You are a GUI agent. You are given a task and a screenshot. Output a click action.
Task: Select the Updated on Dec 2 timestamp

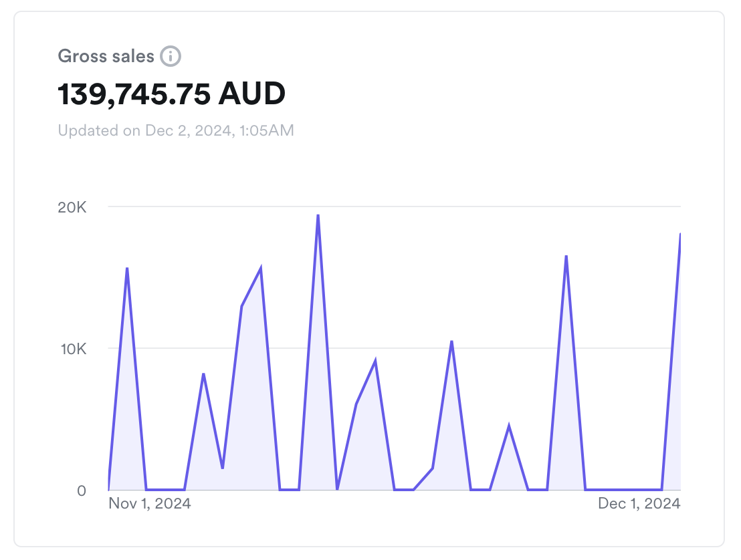(176, 130)
